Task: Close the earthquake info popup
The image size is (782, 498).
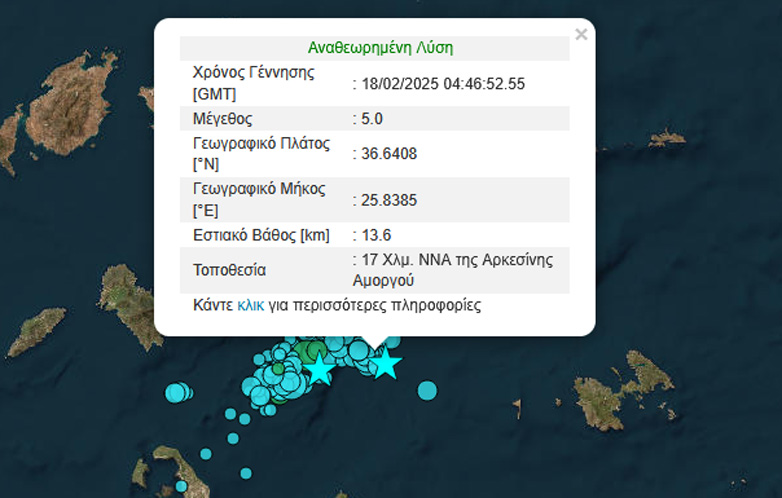Action: (x=581, y=35)
